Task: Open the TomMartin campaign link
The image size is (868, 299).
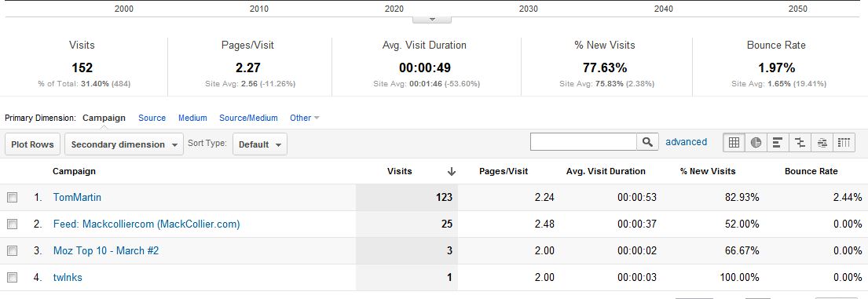Action: coord(77,197)
